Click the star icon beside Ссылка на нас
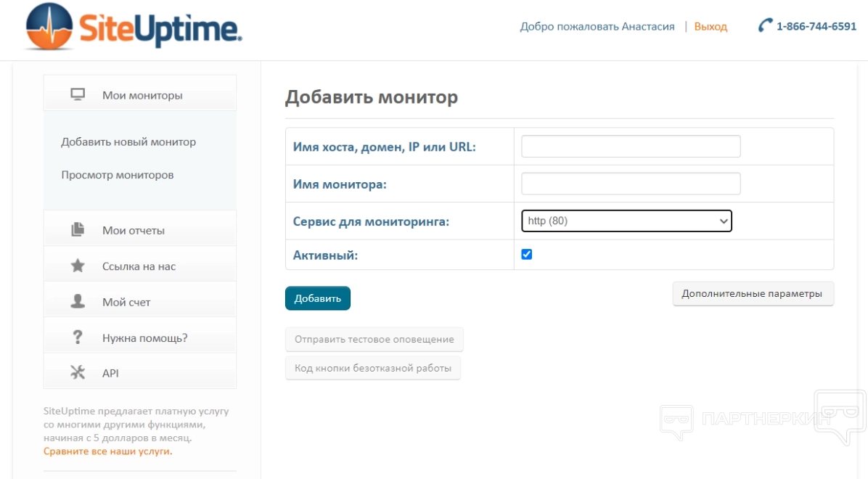 78,266
